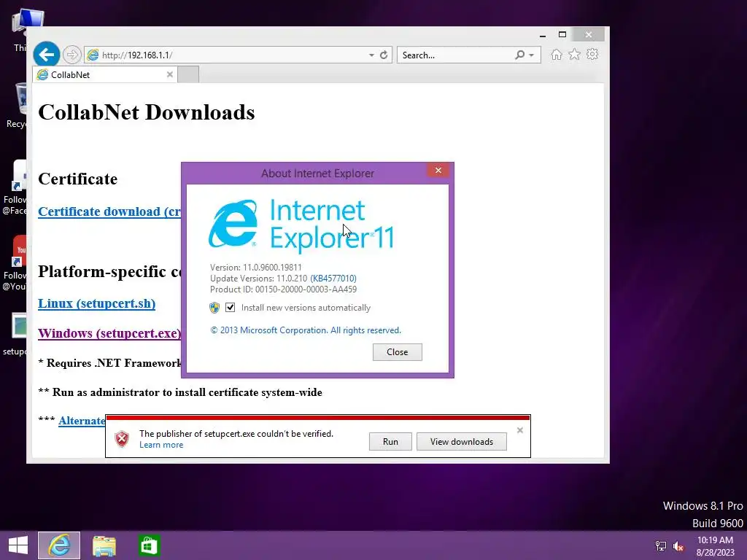Click the Product ID text line

pos(284,289)
